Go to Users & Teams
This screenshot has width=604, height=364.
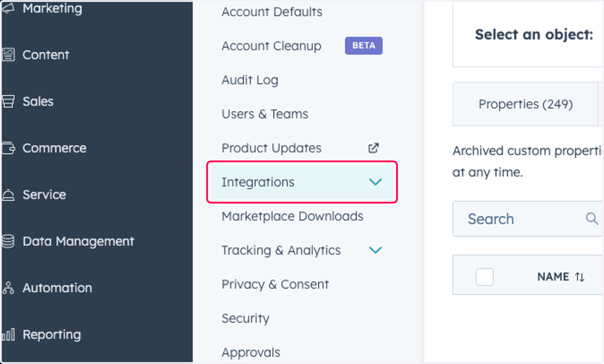(265, 114)
